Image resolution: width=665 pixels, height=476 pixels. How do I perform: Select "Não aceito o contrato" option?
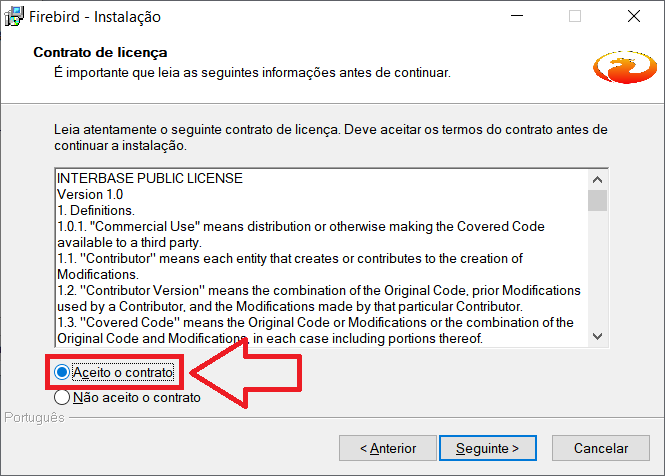coord(62,397)
